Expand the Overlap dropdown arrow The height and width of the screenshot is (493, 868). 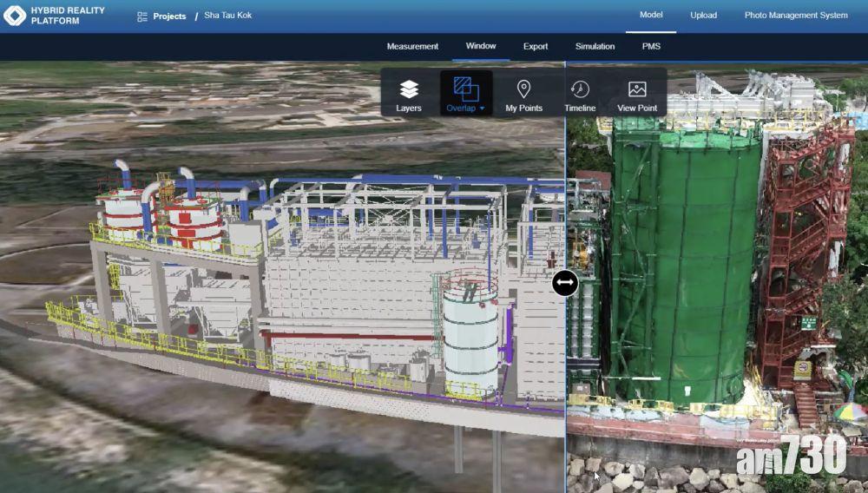point(482,108)
